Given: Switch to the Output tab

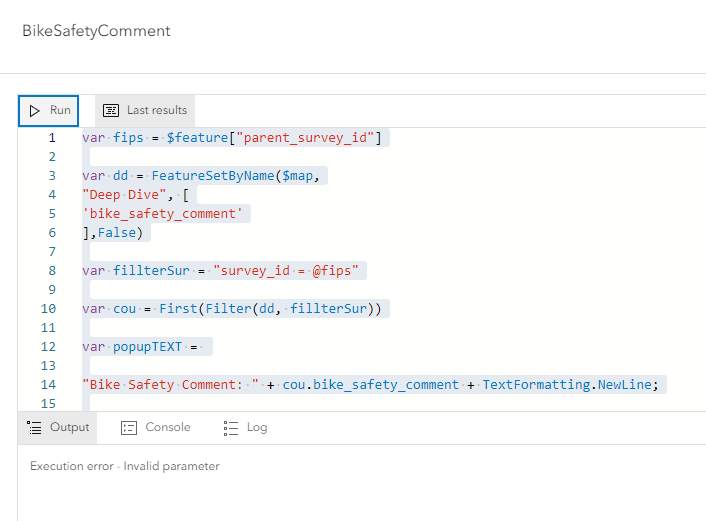Looking at the screenshot, I should [x=58, y=427].
